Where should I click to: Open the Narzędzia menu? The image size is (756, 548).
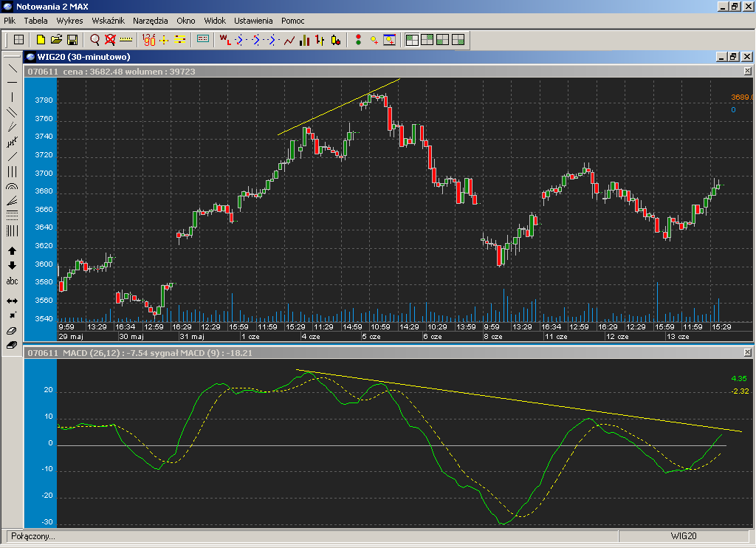coord(151,21)
